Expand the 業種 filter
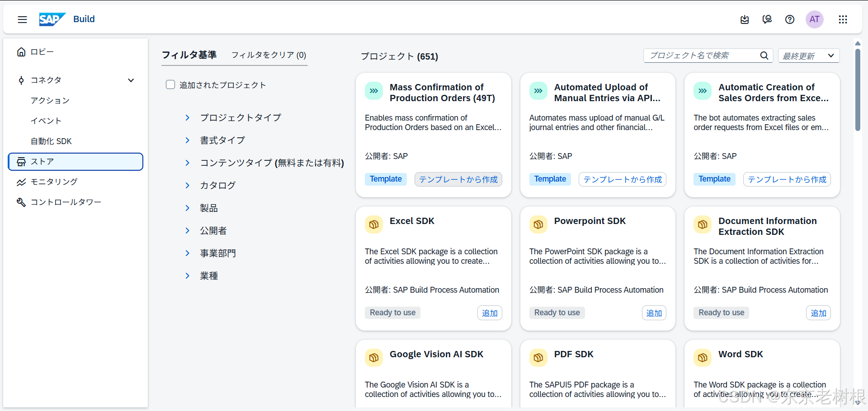Image resolution: width=868 pixels, height=411 pixels. coord(187,276)
